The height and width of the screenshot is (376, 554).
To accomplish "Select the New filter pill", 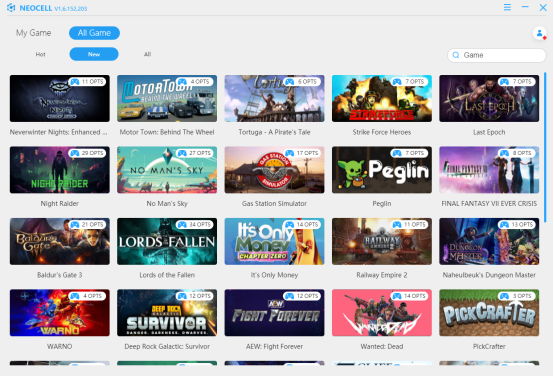I will pyautogui.click(x=94, y=54).
